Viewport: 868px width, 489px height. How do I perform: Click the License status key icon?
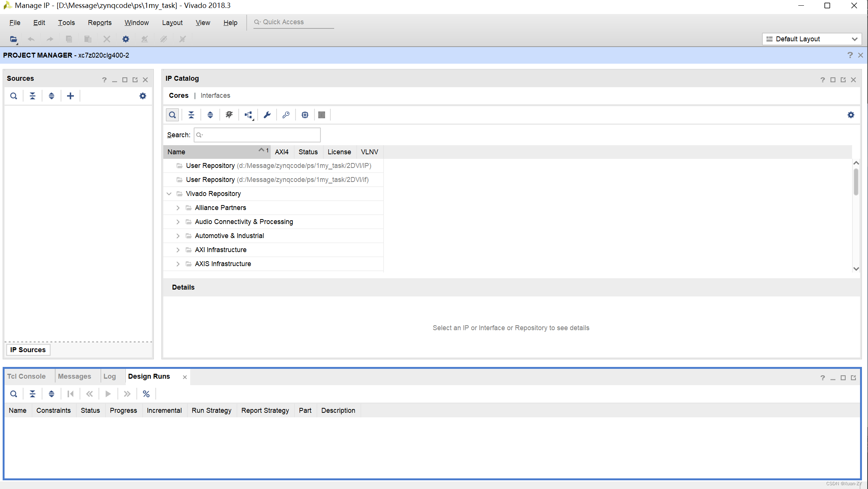286,115
